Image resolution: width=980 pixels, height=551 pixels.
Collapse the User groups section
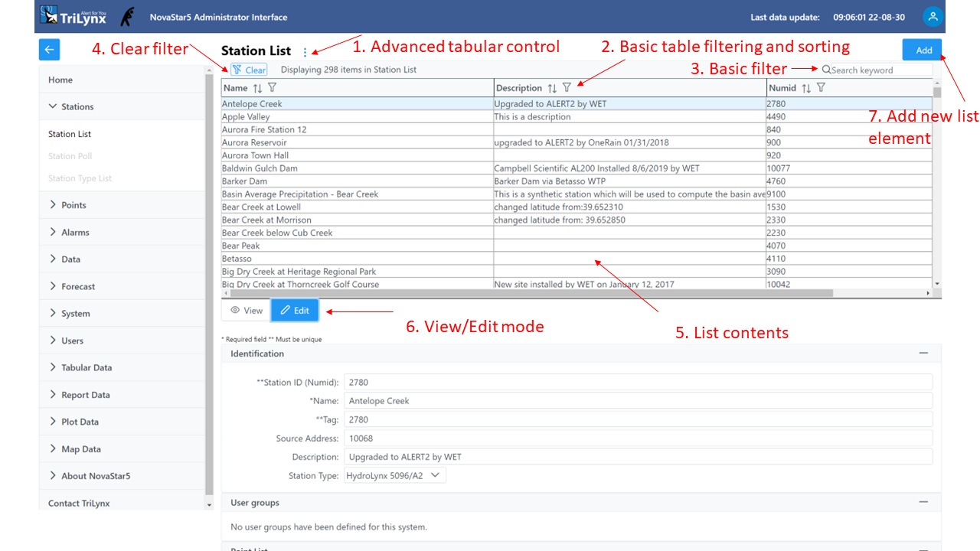click(x=923, y=503)
